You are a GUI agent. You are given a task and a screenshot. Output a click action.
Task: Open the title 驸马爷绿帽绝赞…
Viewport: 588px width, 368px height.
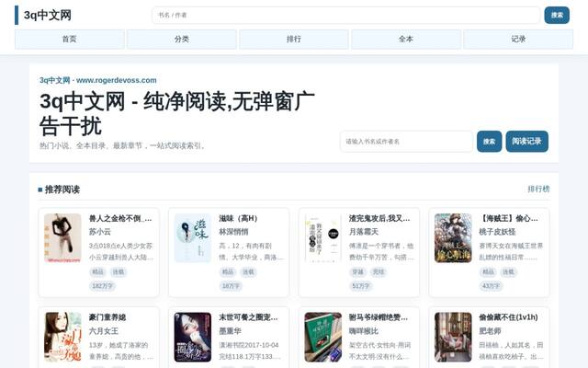pyautogui.click(x=379, y=317)
